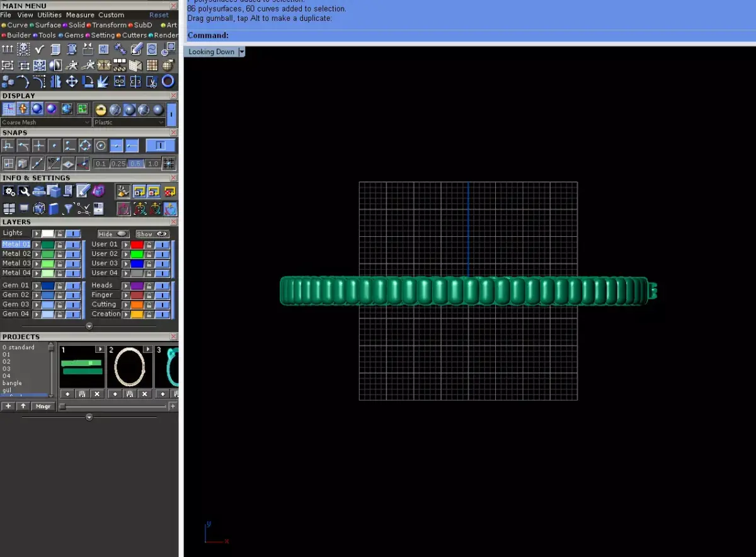
Task: Click the Projects thumbnail size slider handle
Action: pos(62,407)
